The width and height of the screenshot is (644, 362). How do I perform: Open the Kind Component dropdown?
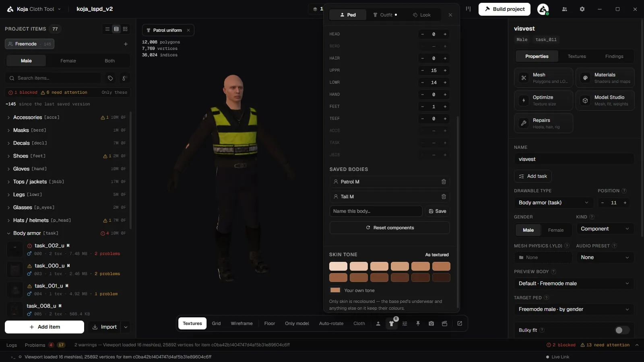click(605, 229)
